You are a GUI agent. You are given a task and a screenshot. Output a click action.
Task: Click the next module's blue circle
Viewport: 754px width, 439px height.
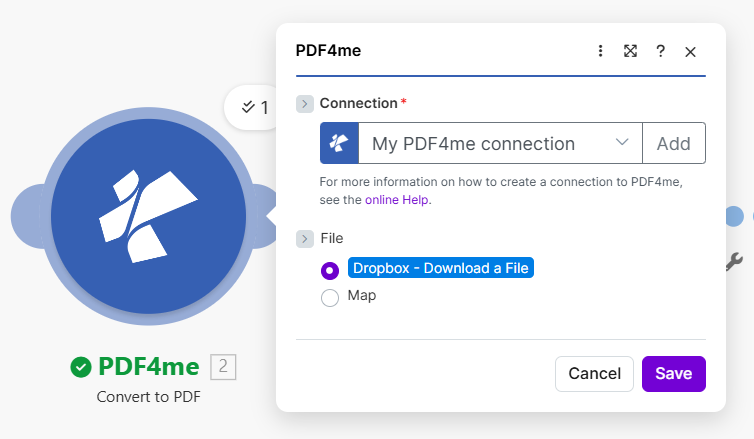tap(734, 216)
